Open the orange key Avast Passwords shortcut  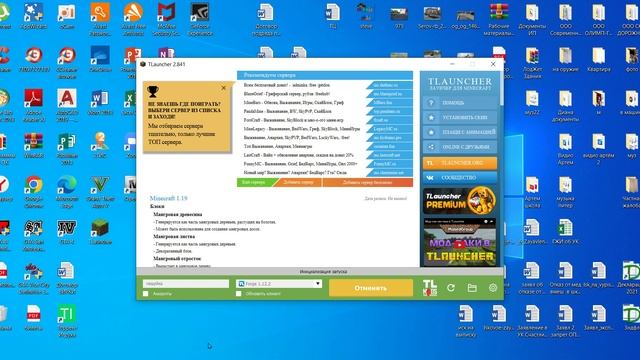point(100,19)
